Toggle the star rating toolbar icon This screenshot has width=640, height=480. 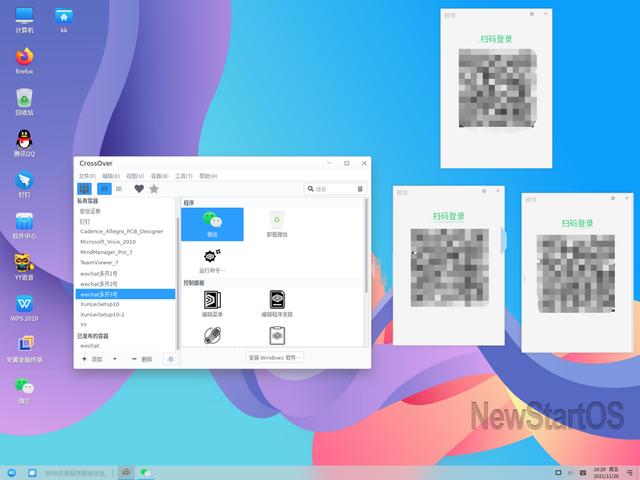click(154, 189)
